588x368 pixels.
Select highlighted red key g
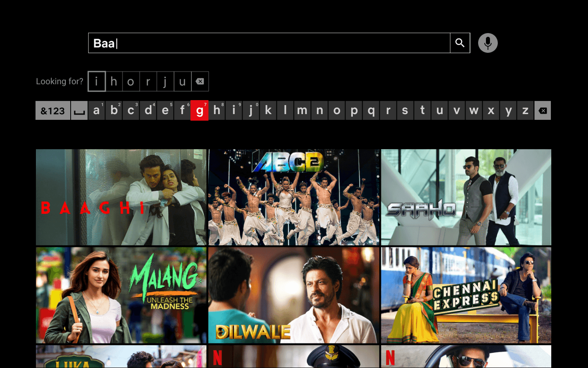coord(200,110)
